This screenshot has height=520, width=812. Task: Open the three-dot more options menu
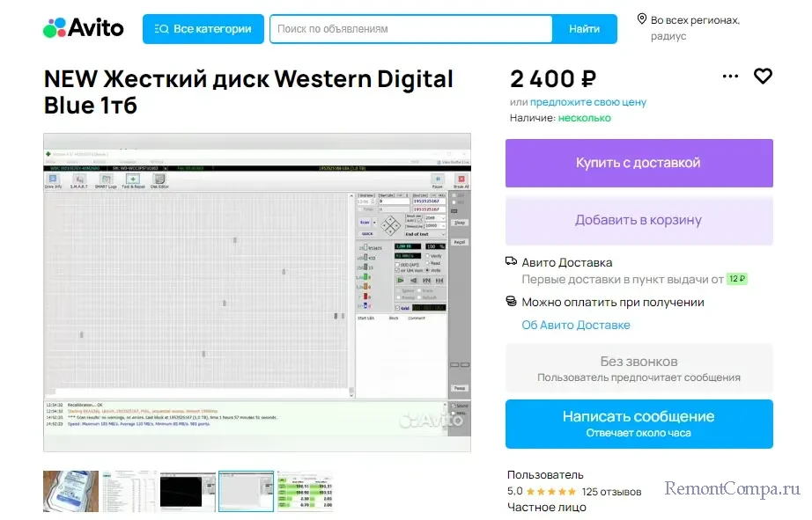tap(730, 77)
